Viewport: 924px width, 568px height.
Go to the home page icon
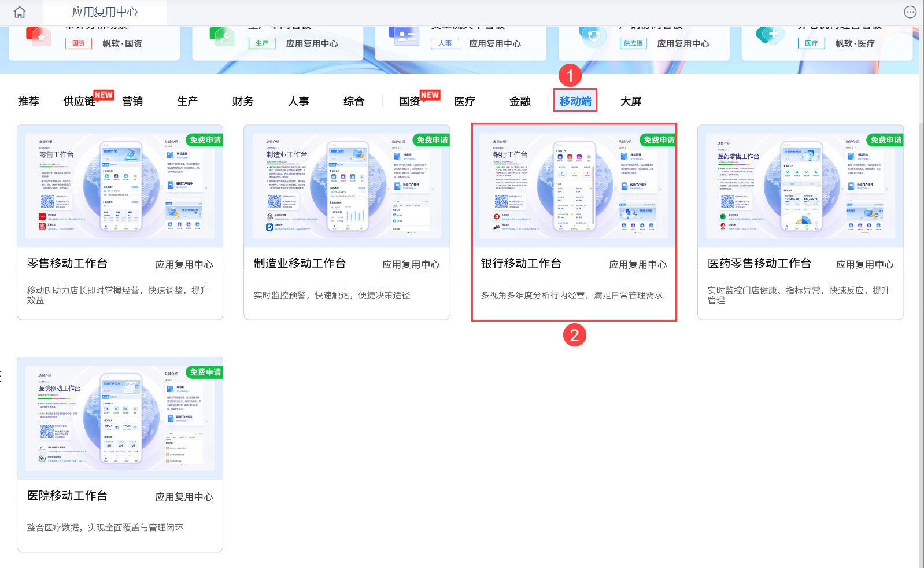[x=20, y=12]
